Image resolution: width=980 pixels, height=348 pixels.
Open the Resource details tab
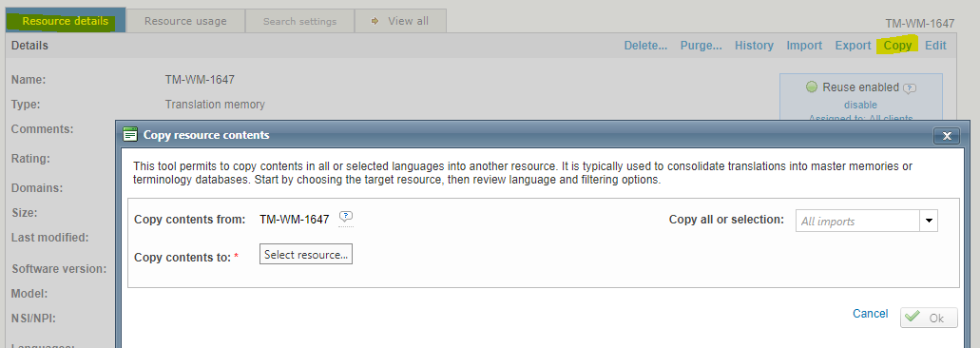pos(65,21)
